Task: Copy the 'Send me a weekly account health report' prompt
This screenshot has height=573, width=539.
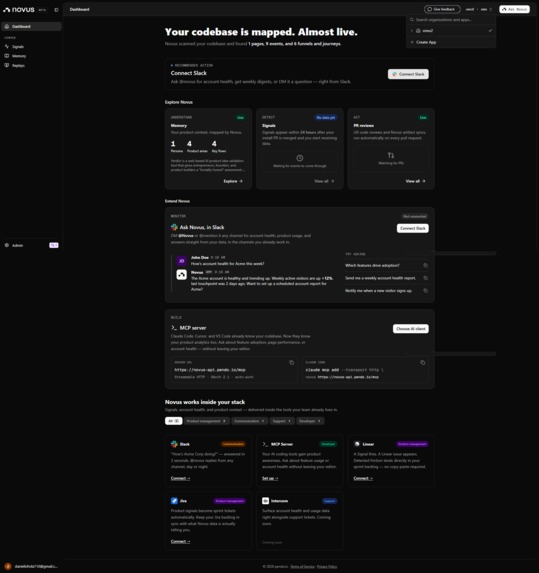Action: point(425,278)
